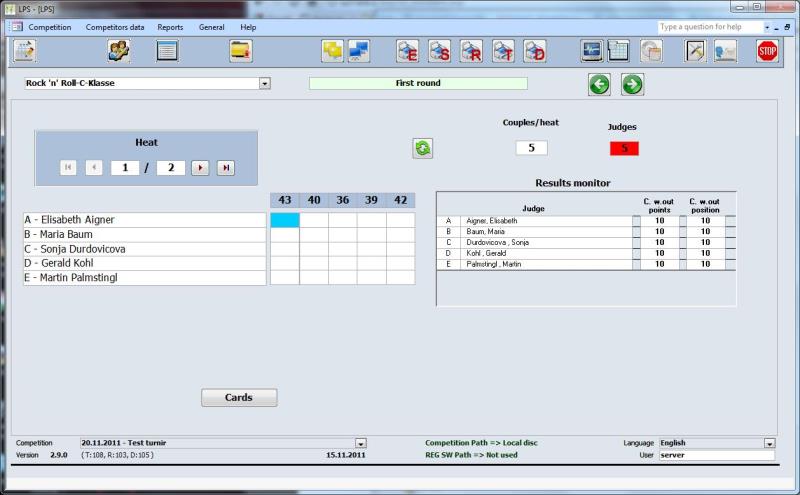This screenshot has width=800, height=495.
Task: Click the red Judges count box
Action: [x=624, y=148]
